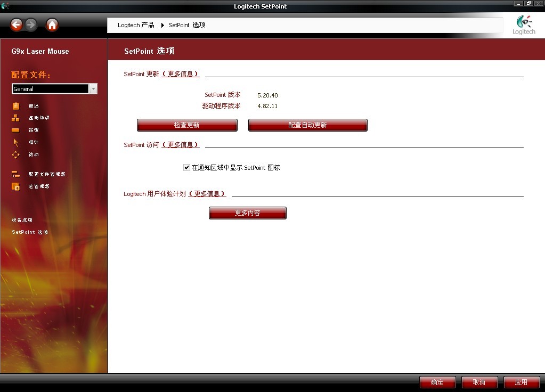
Task: Click SetPoint version value 5.20.40
Action: coord(267,95)
